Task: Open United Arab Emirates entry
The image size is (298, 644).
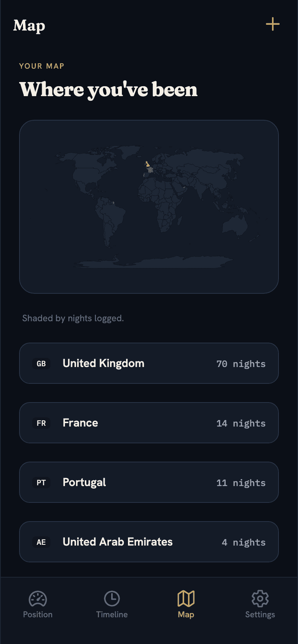Action: pyautogui.click(x=149, y=542)
